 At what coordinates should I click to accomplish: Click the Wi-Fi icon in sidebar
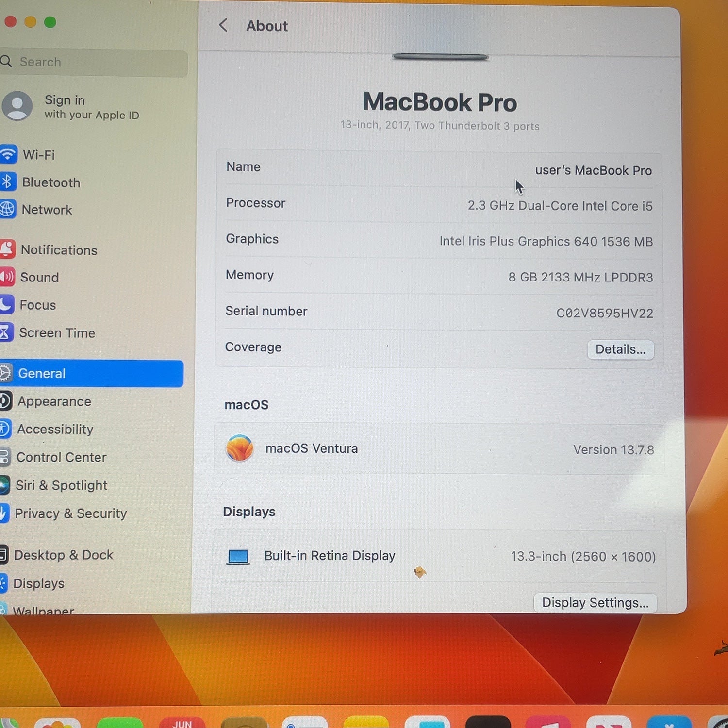8,154
